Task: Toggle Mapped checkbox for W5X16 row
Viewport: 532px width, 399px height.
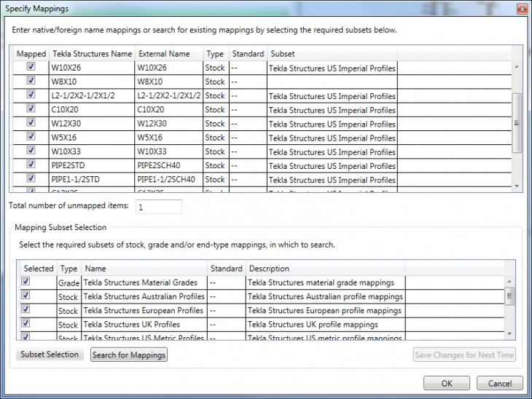Action: pyautogui.click(x=31, y=136)
